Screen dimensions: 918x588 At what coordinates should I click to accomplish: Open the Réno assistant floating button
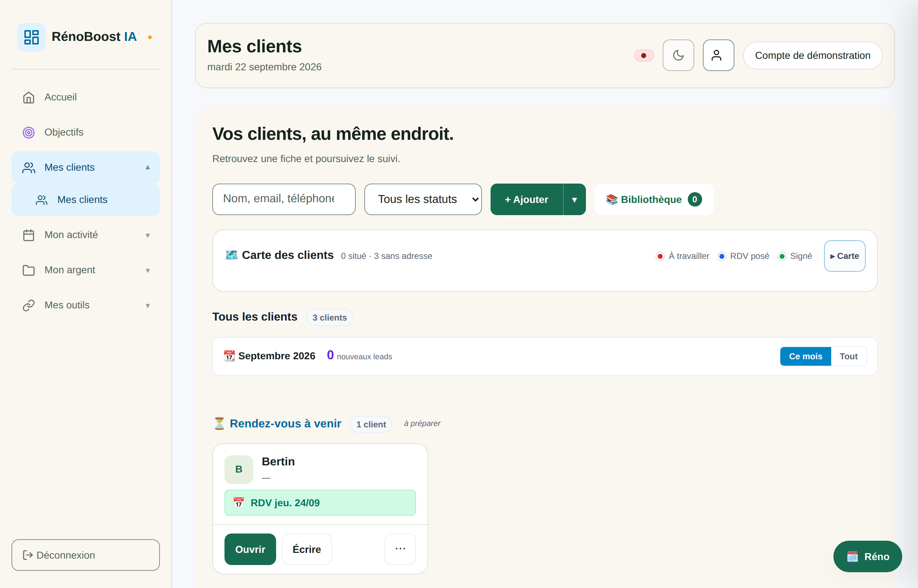867,556
